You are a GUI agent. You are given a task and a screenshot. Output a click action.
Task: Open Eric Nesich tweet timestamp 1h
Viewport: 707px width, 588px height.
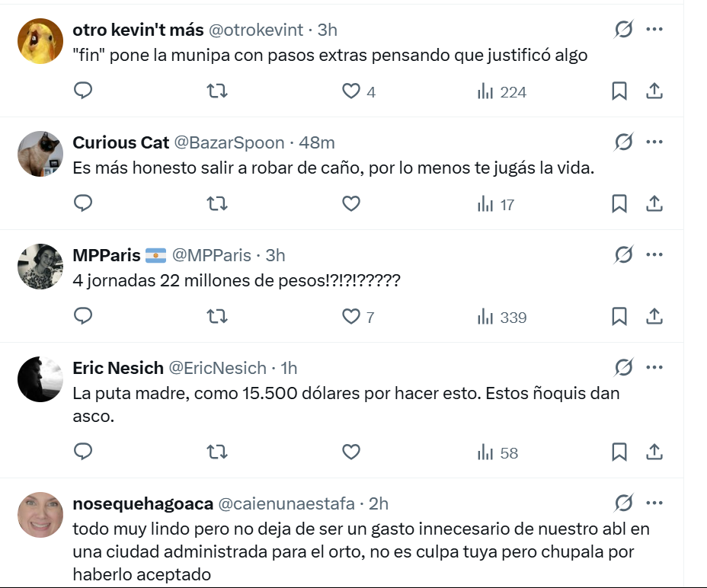289,368
